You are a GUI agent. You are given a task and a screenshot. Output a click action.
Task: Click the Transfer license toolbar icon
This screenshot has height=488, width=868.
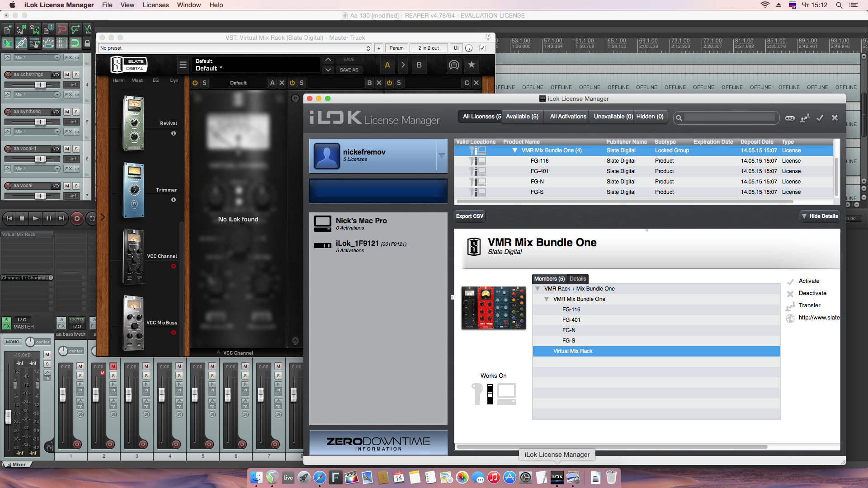click(x=805, y=118)
